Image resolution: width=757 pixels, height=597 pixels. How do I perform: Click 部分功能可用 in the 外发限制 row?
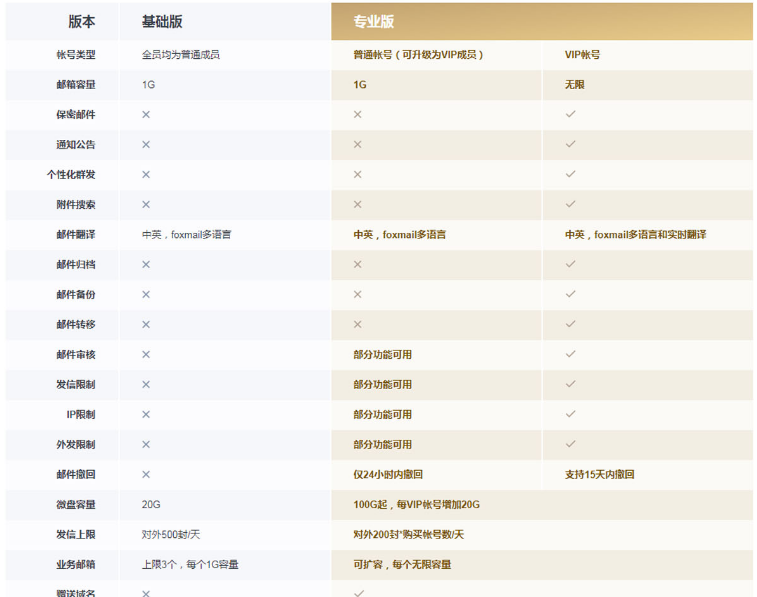pyautogui.click(x=382, y=444)
